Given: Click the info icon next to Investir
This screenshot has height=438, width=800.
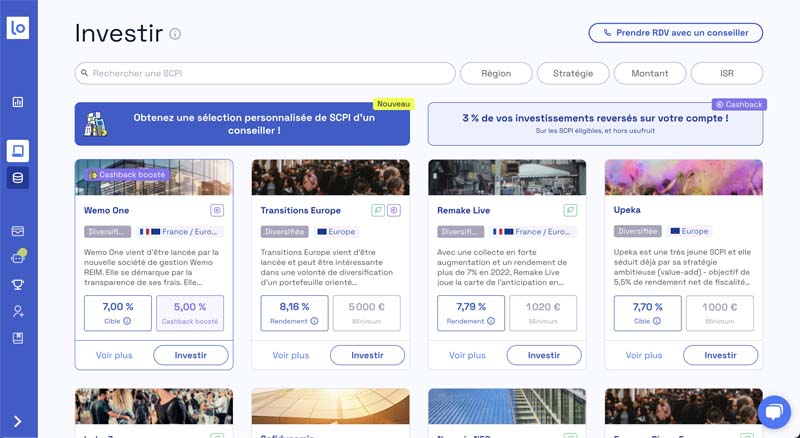Looking at the screenshot, I should pos(175,34).
